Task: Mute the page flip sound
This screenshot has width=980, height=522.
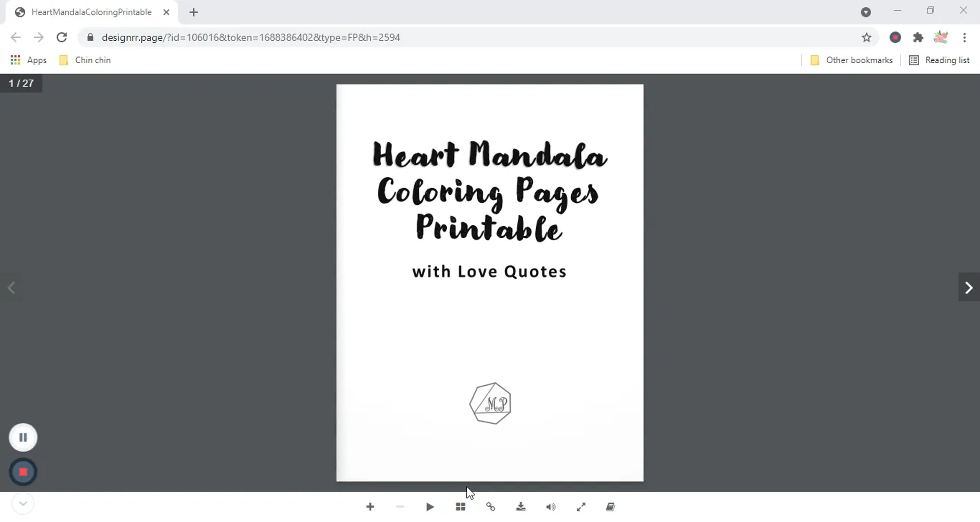Action: [x=550, y=506]
